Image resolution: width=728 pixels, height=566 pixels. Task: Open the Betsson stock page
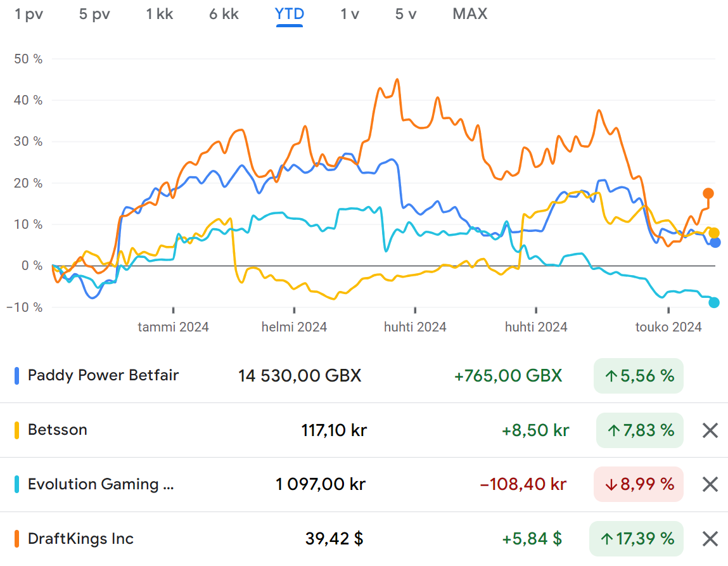pyautogui.click(x=58, y=430)
